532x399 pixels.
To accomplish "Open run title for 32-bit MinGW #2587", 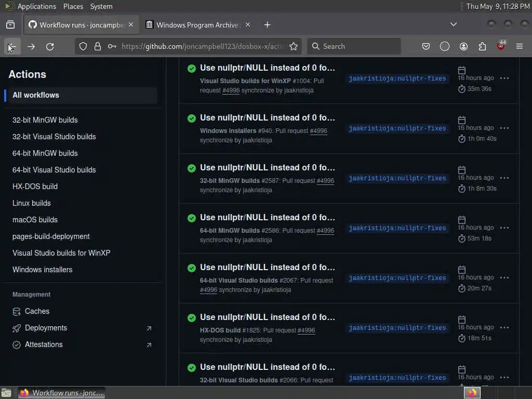I will pos(268,168).
